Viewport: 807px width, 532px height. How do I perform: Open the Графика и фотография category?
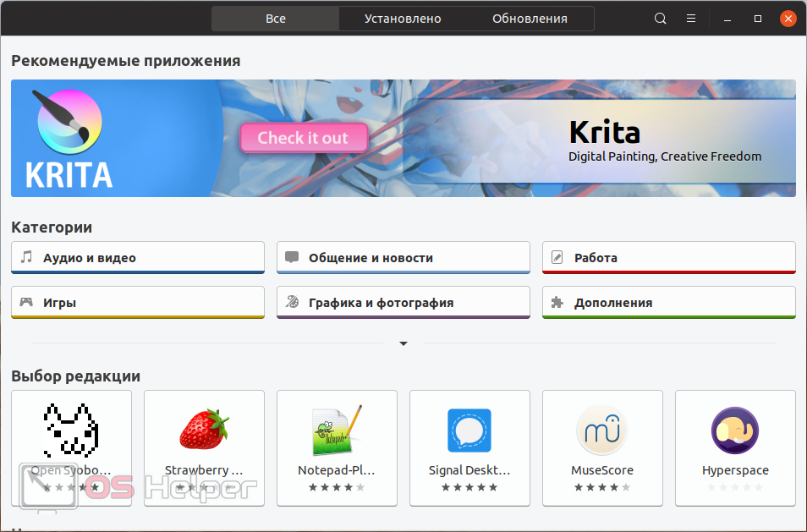pyautogui.click(x=403, y=303)
